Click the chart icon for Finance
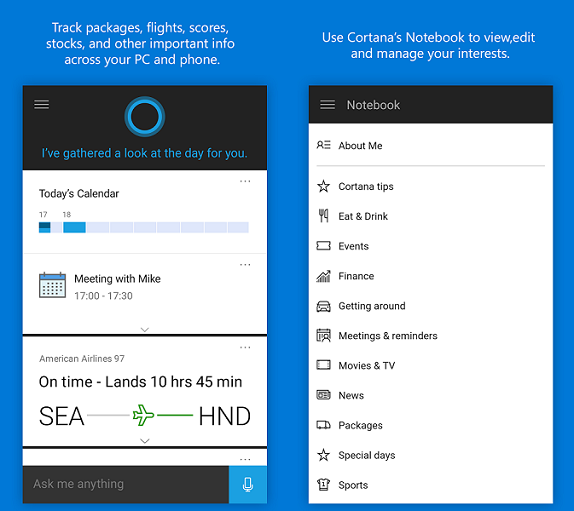 point(323,276)
